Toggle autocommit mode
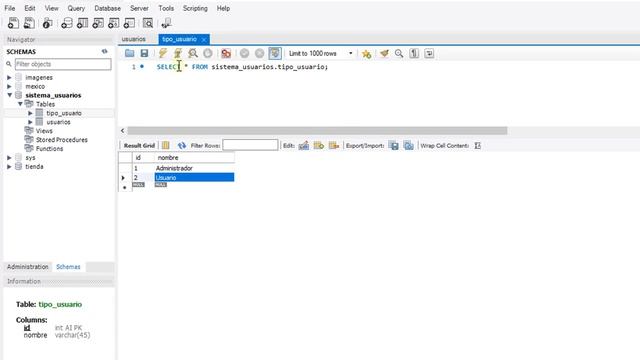Screen dimensions: 640x360 coord(275,53)
